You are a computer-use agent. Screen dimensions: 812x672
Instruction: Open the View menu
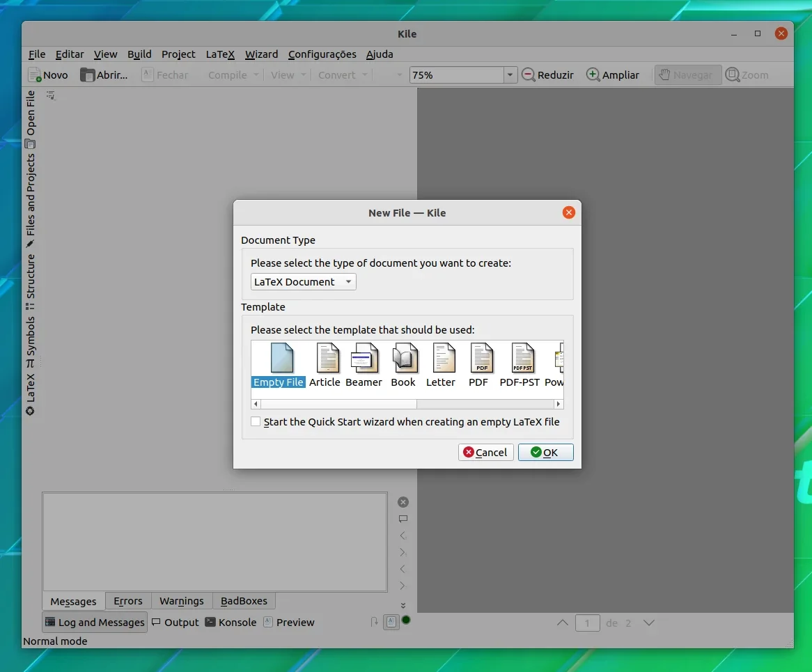(105, 54)
